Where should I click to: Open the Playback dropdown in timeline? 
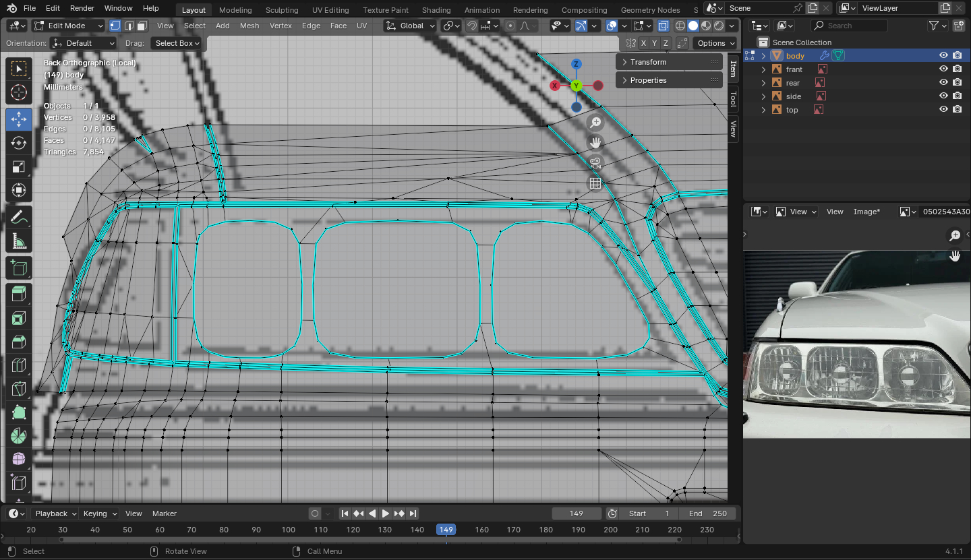pyautogui.click(x=55, y=514)
